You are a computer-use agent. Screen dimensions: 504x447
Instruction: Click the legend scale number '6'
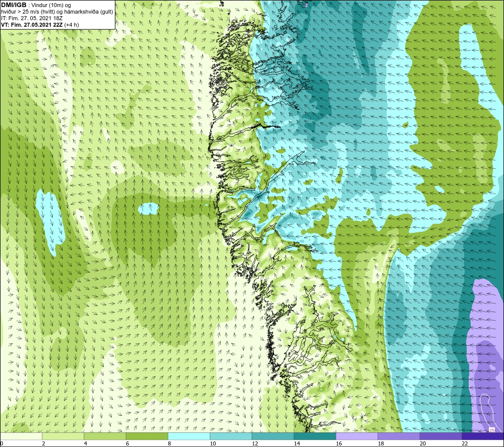click(128, 443)
